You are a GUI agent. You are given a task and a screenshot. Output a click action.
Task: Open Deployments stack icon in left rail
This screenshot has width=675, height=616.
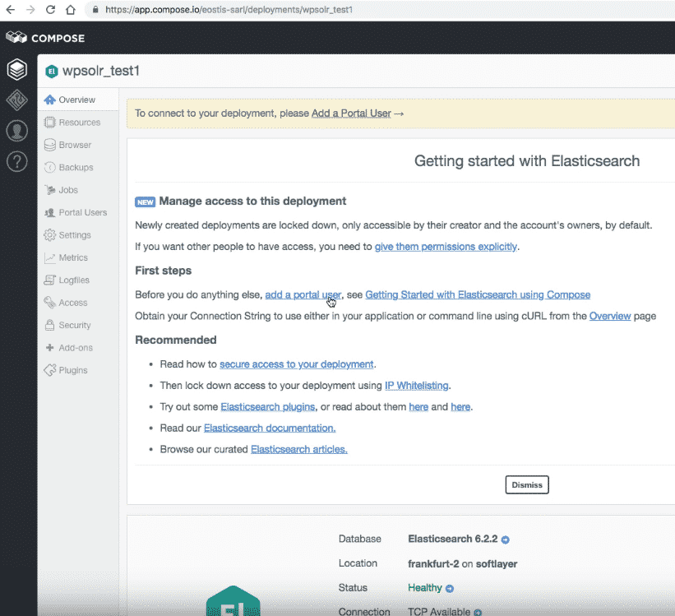[16, 69]
